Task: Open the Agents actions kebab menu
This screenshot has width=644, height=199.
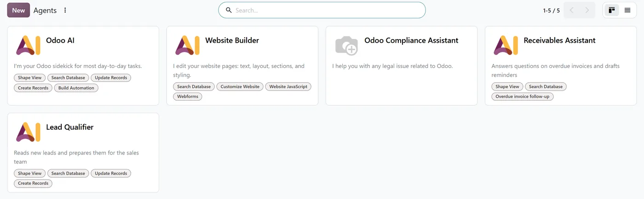Action: [x=65, y=10]
